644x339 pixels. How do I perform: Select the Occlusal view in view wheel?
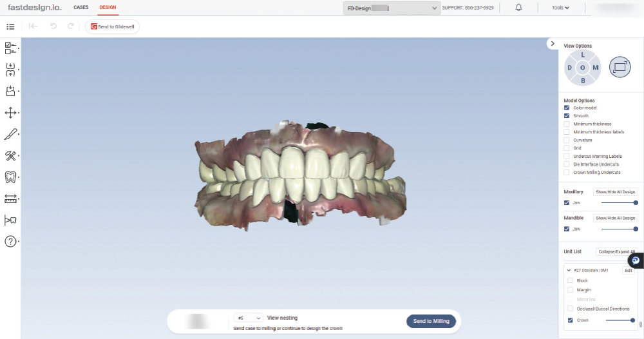click(x=583, y=68)
